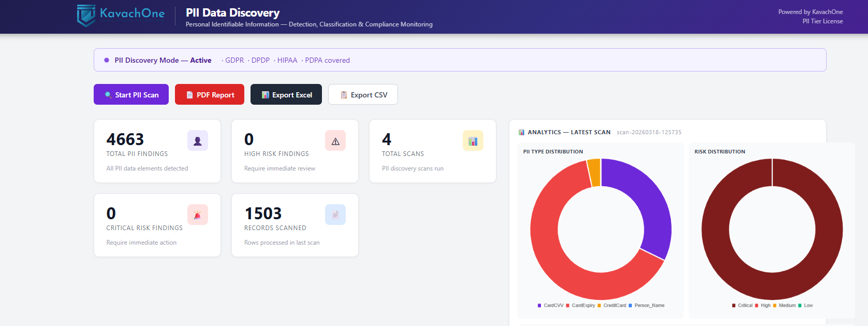
Task: Click the scan-20260318-125735 scan ID label
Action: [649, 133]
